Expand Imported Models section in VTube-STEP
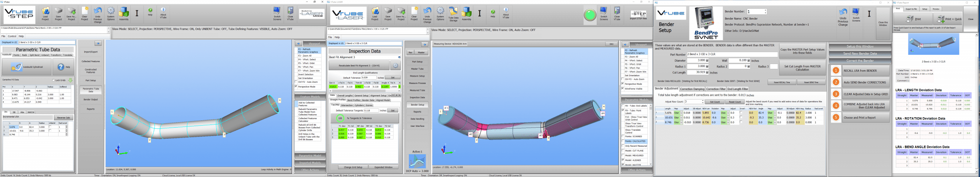The width and height of the screenshot is (980, 177). tap(310, 163)
